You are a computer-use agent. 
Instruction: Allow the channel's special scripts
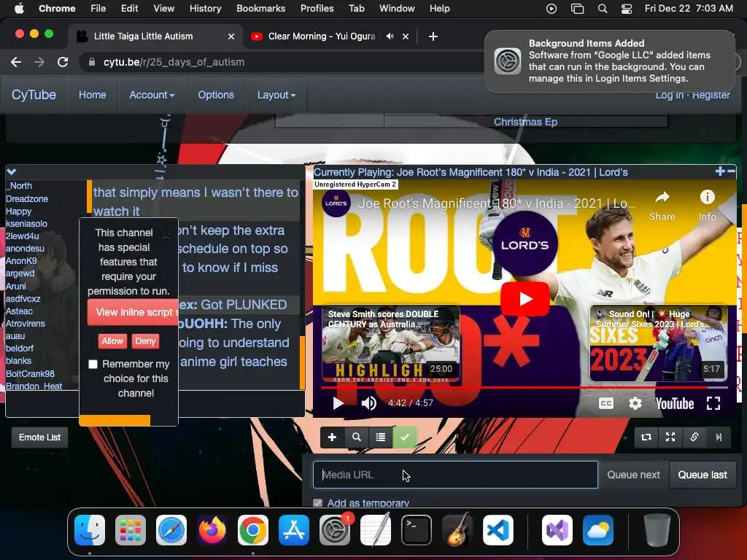[x=112, y=341]
